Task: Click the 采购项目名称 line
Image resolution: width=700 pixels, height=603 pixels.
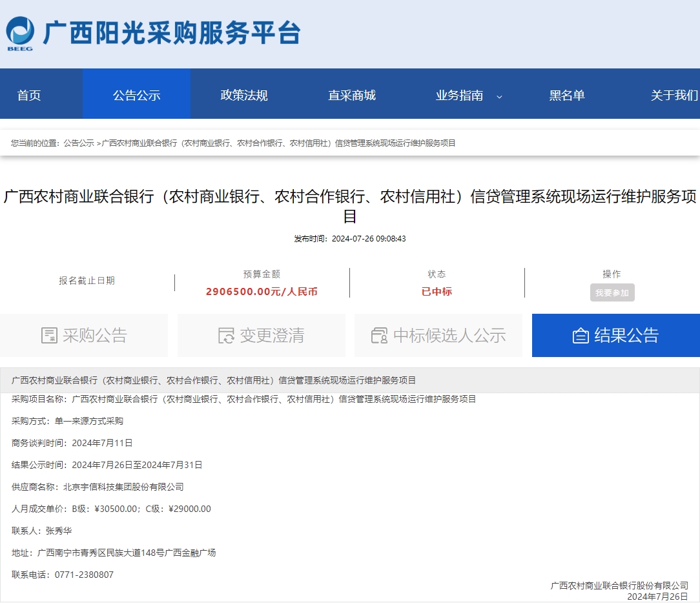Action: point(243,399)
